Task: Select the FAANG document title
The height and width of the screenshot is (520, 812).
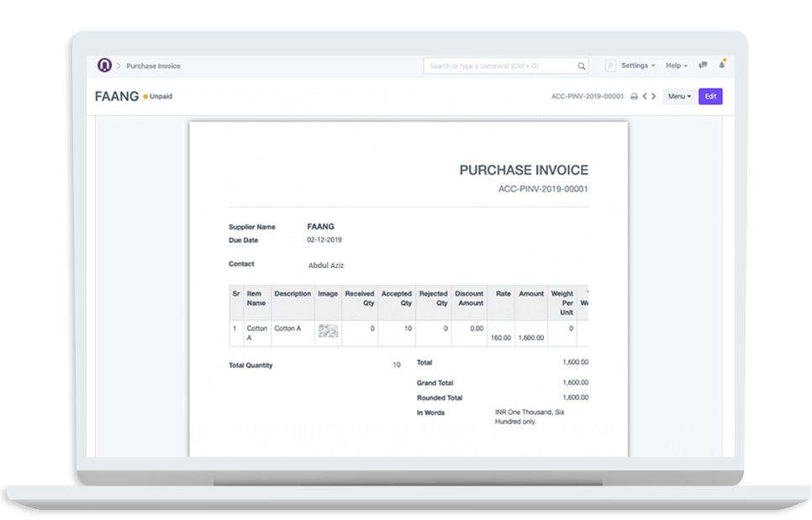Action: 117,96
